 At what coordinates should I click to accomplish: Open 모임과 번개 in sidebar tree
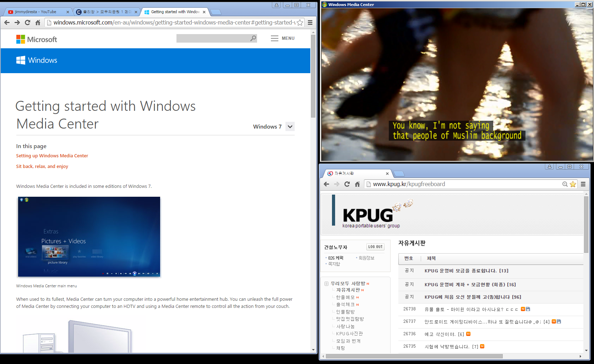[348, 341]
